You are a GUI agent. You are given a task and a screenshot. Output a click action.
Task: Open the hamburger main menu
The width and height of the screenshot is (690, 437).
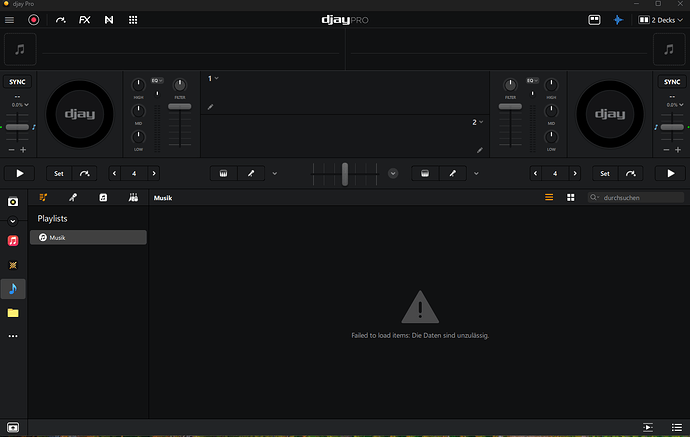pos(9,20)
